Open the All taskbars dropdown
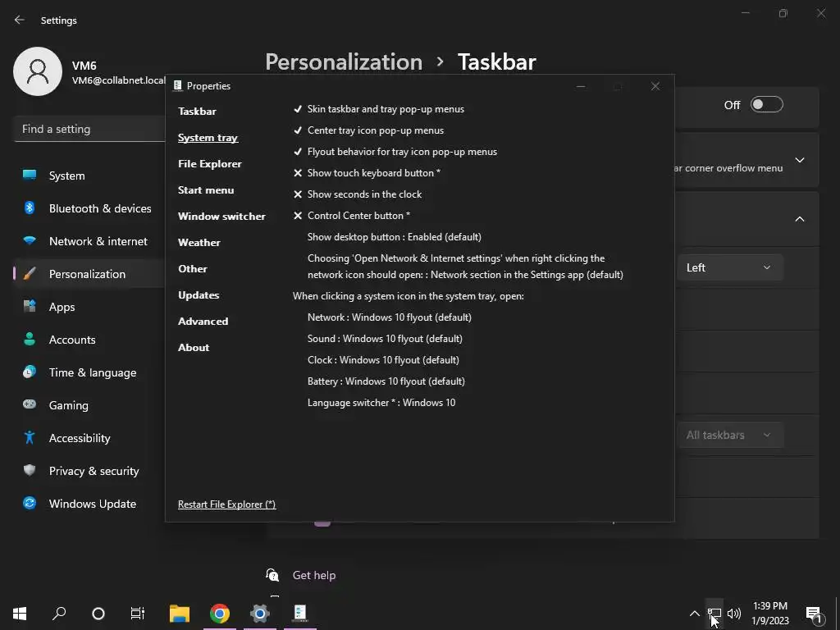The width and height of the screenshot is (840, 630). (730, 435)
